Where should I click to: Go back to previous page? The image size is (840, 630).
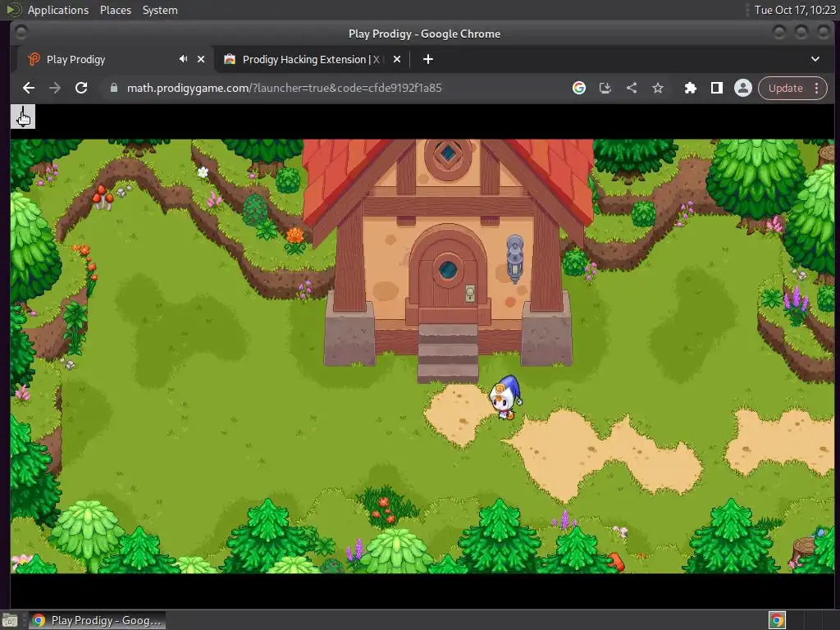[29, 88]
